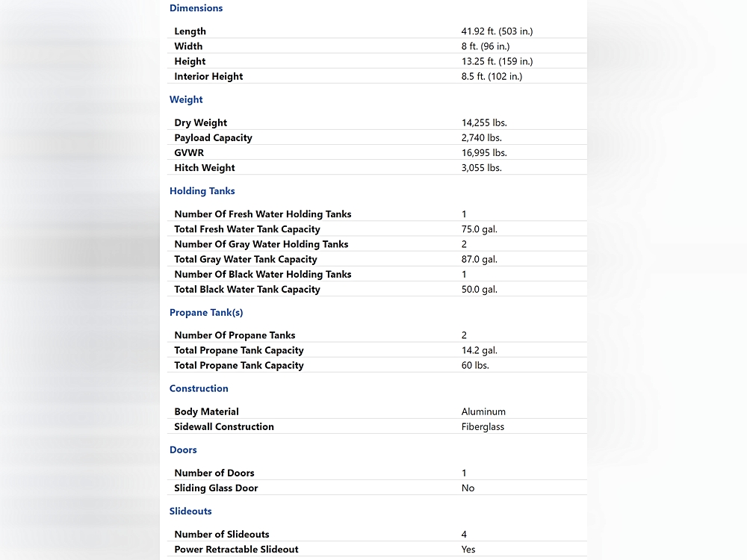
Task: Click the Slideouts section heading
Action: [x=190, y=511]
